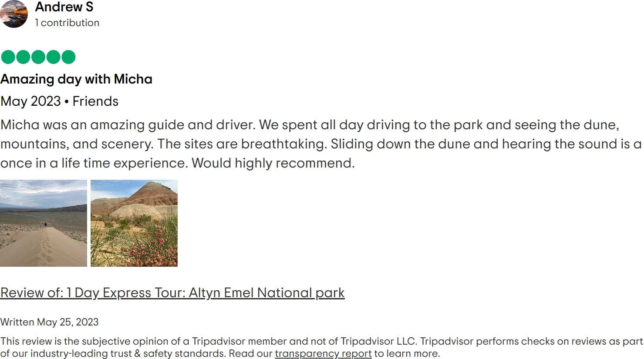644x359 pixels.
Task: Click the fourth green rating bubble
Action: (x=53, y=57)
